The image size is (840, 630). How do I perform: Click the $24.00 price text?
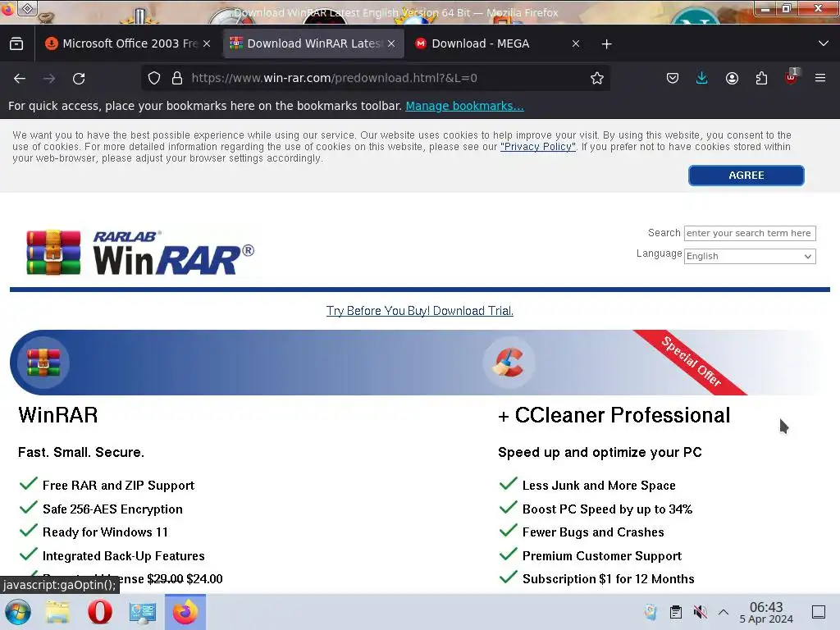(x=204, y=579)
